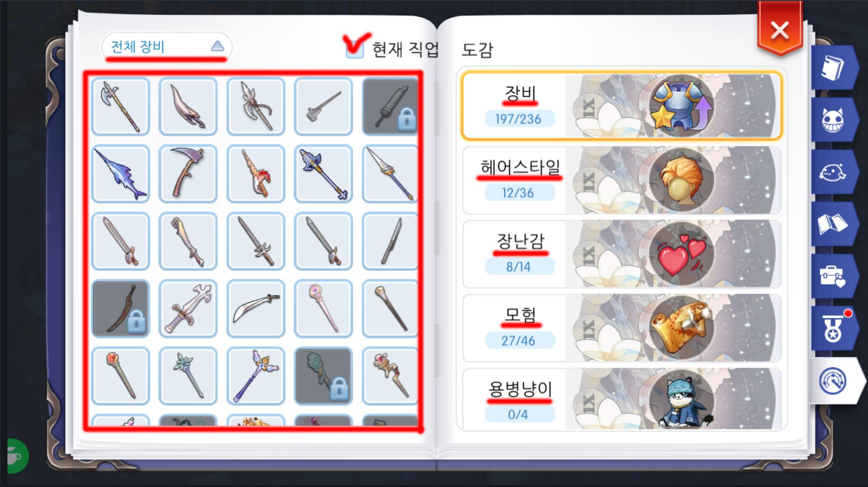868x487 pixels.
Task: Select the 모험 collection entry
Action: (x=622, y=328)
